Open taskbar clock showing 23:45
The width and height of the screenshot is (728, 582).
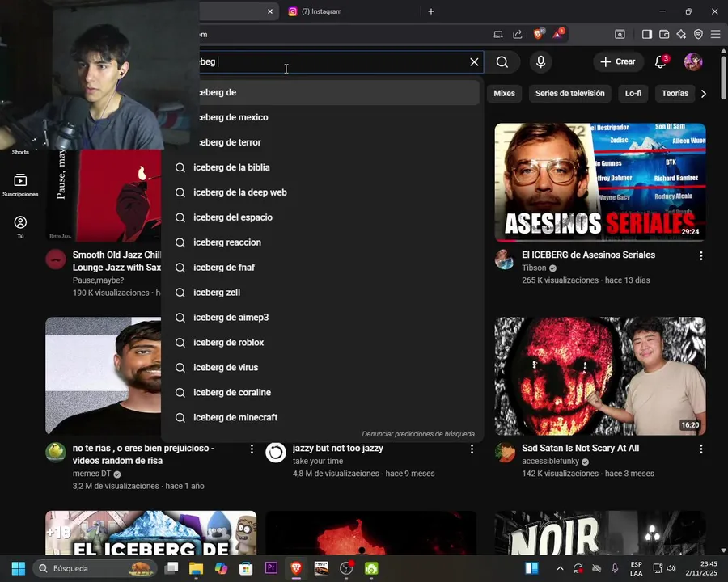point(701,568)
